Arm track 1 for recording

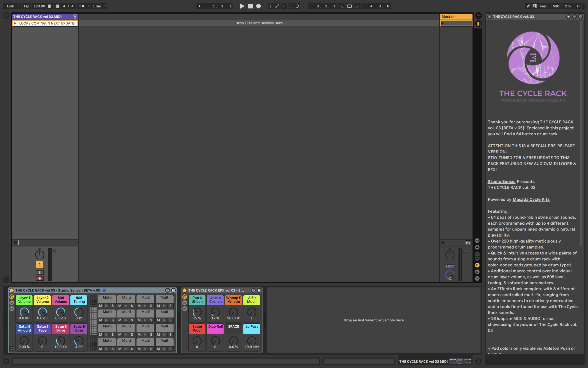(x=40, y=279)
